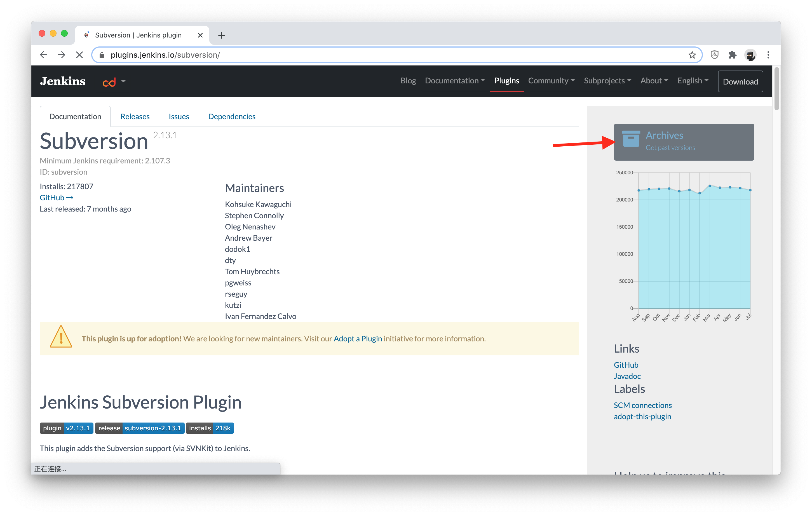The image size is (812, 516).
Task: Click the CD Foundation logo
Action: pyautogui.click(x=109, y=82)
